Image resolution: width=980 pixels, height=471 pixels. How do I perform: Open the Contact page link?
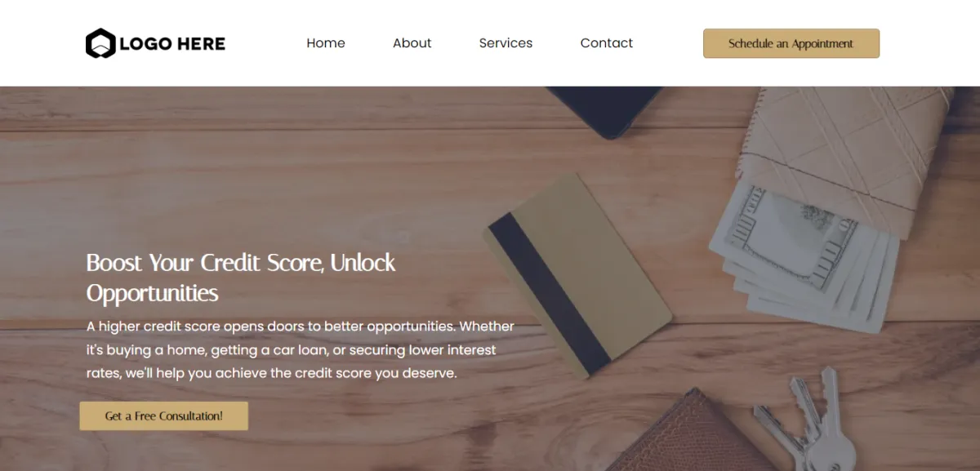pos(607,43)
